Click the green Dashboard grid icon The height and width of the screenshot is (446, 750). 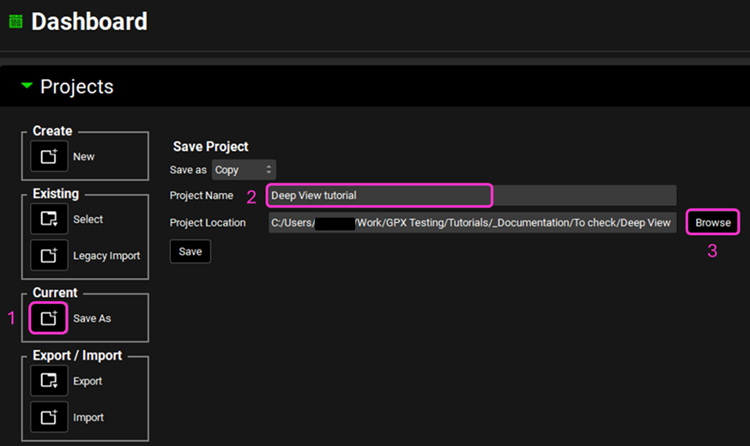click(x=15, y=21)
